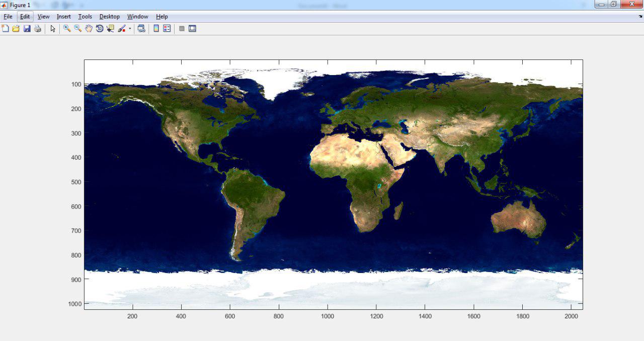
Task: Insert a legend using the toolbar icon
Action: 167,29
